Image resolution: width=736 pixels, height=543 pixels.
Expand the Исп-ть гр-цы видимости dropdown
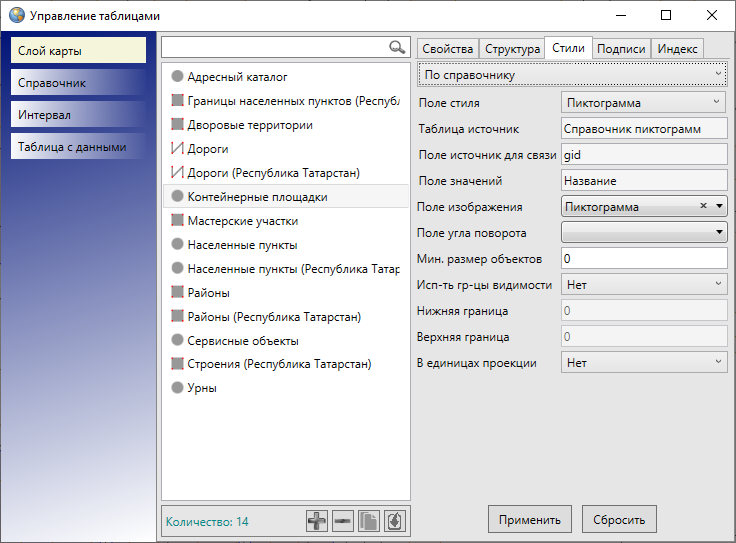643,284
